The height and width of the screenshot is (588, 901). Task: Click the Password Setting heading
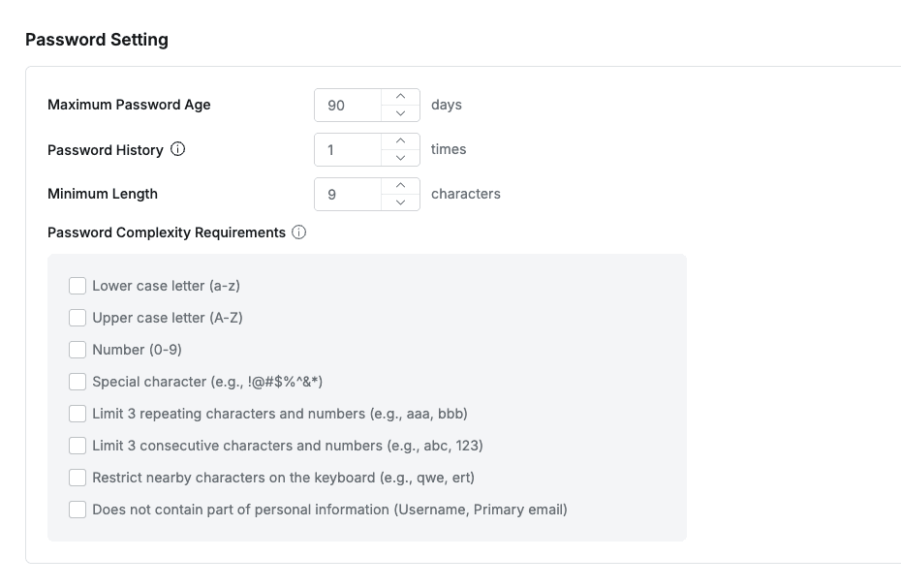point(97,40)
